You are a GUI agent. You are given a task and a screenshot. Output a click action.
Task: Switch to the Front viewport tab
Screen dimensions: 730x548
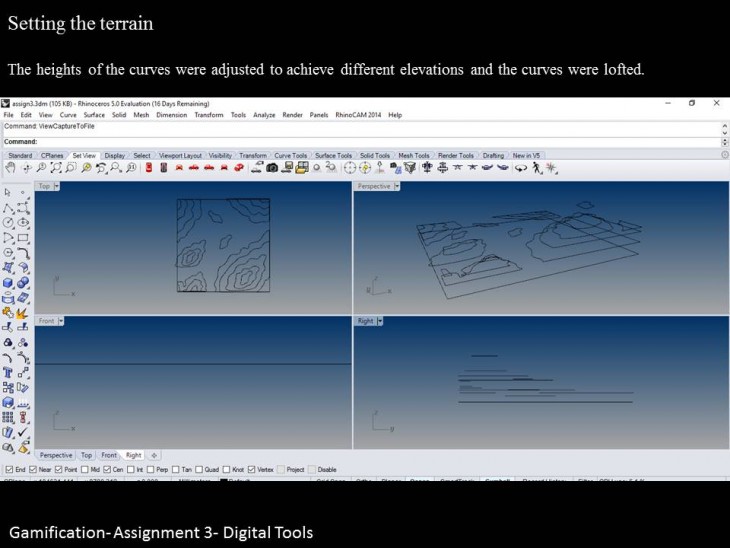(108, 455)
